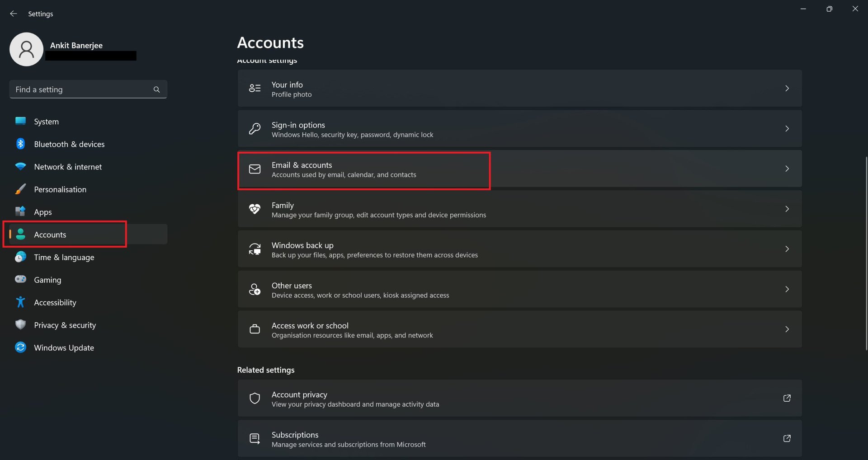Open Subscriptions external link icon
Viewport: 868px width, 460px height.
(x=787, y=438)
